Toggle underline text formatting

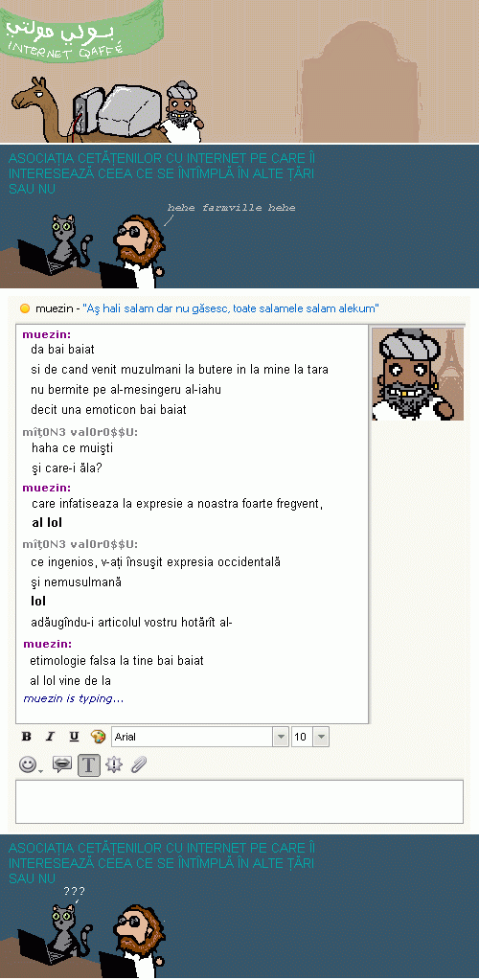(x=74, y=737)
